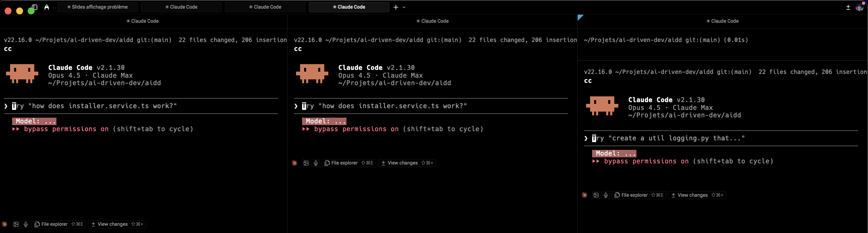Click the Claude Code mascot in the middle pane
The width and height of the screenshot is (868, 233).
point(312,74)
